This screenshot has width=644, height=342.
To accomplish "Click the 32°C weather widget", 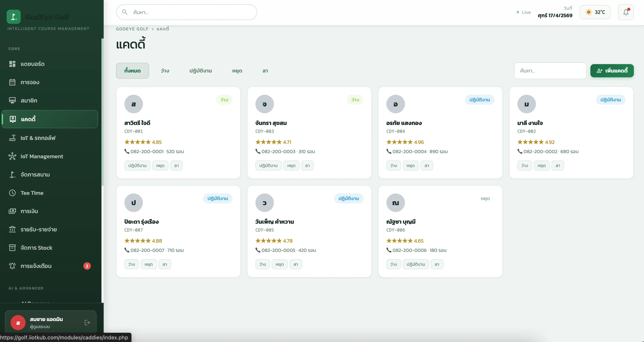I will point(595,12).
